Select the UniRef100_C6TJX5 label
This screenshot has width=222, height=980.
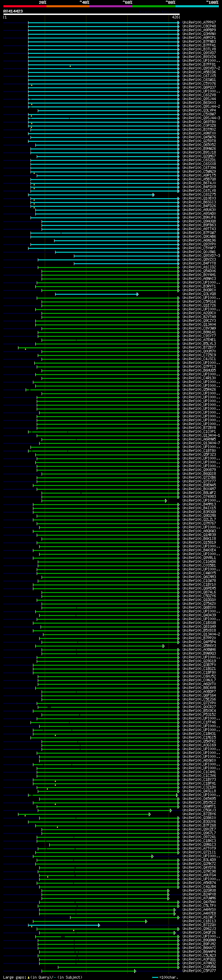(199, 76)
